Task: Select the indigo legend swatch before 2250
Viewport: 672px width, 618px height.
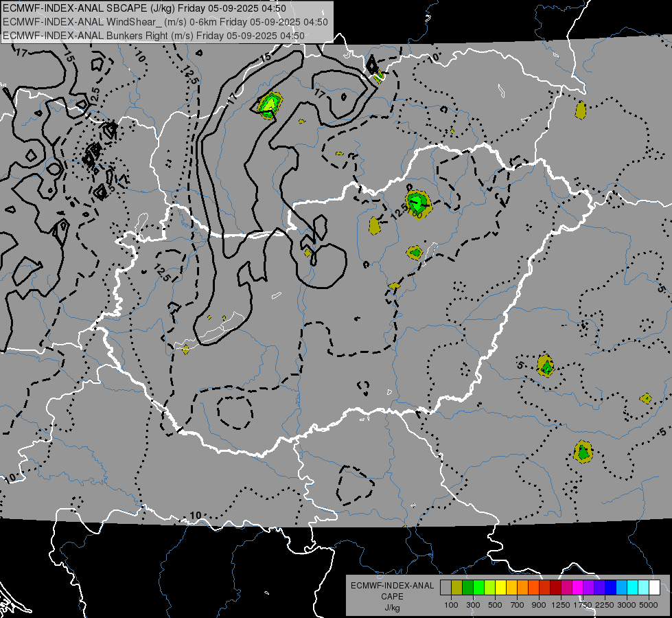Action: 599,588
